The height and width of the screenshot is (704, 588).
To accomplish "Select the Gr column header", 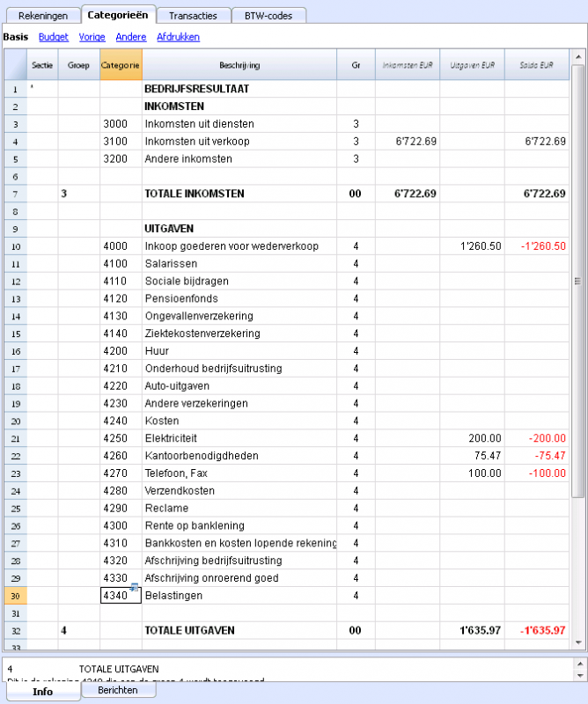I will (x=356, y=65).
